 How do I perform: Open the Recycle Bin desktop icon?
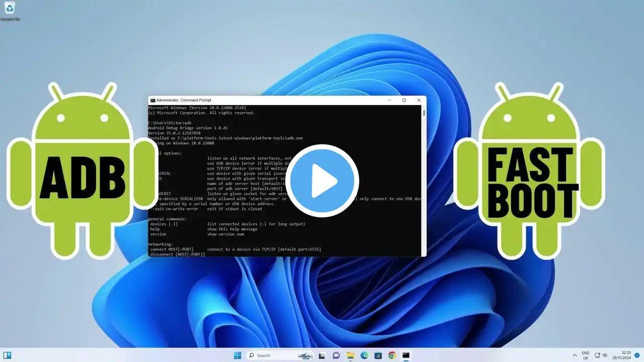coord(9,11)
